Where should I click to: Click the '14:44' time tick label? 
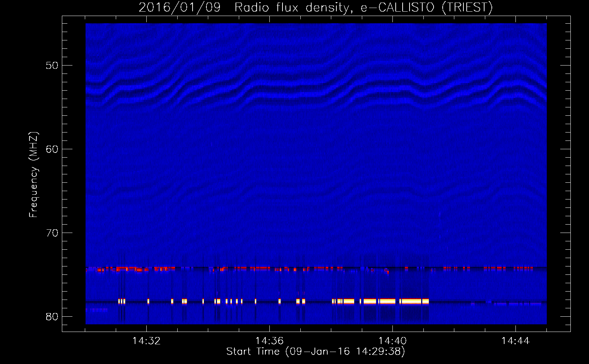[x=515, y=341]
